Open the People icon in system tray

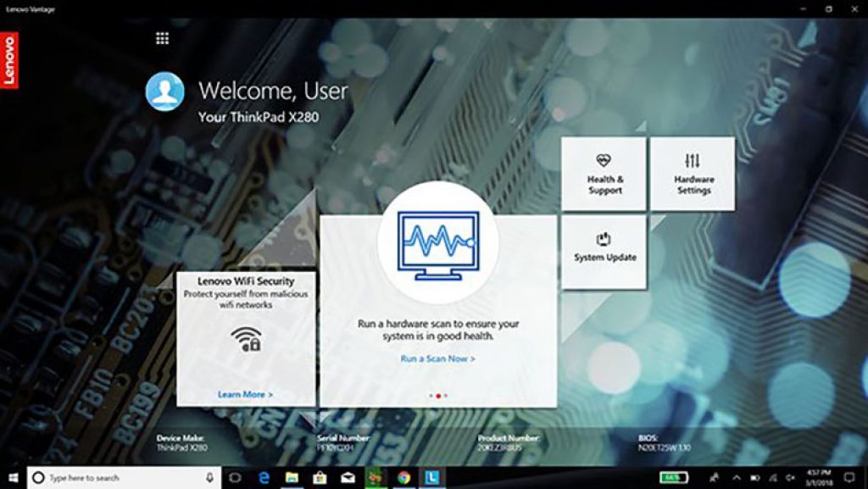pyautogui.click(x=715, y=477)
